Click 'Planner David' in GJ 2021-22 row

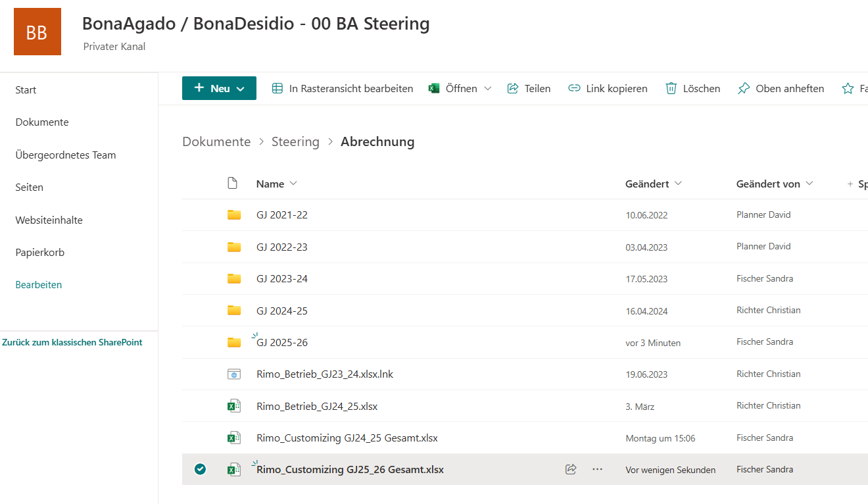(x=763, y=214)
